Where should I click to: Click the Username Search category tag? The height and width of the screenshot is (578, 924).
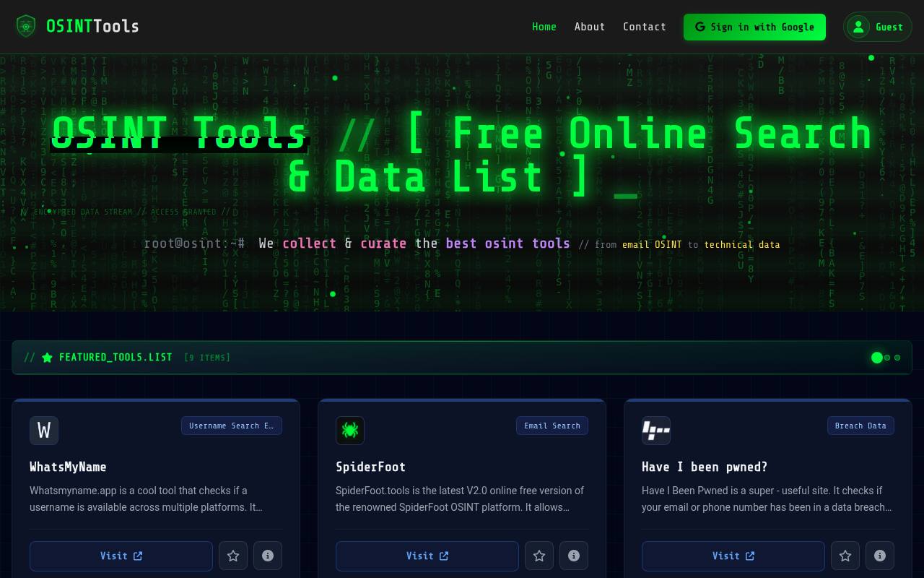[x=232, y=426]
